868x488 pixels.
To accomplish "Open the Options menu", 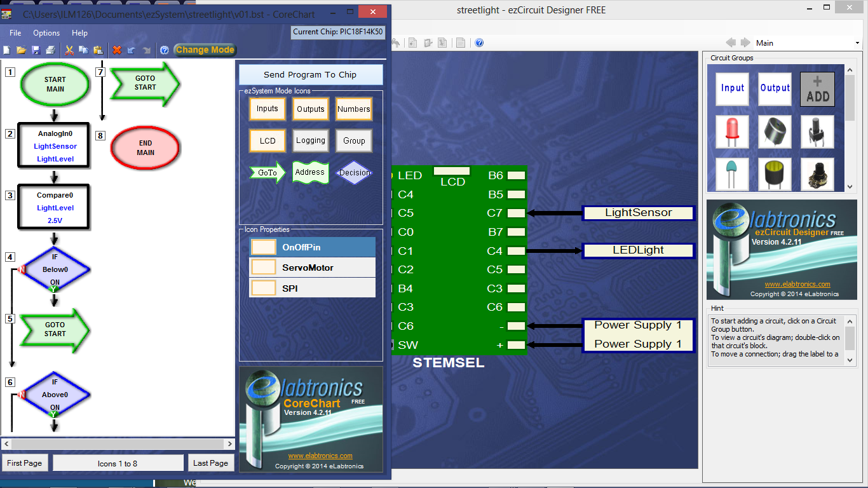I will tap(46, 33).
